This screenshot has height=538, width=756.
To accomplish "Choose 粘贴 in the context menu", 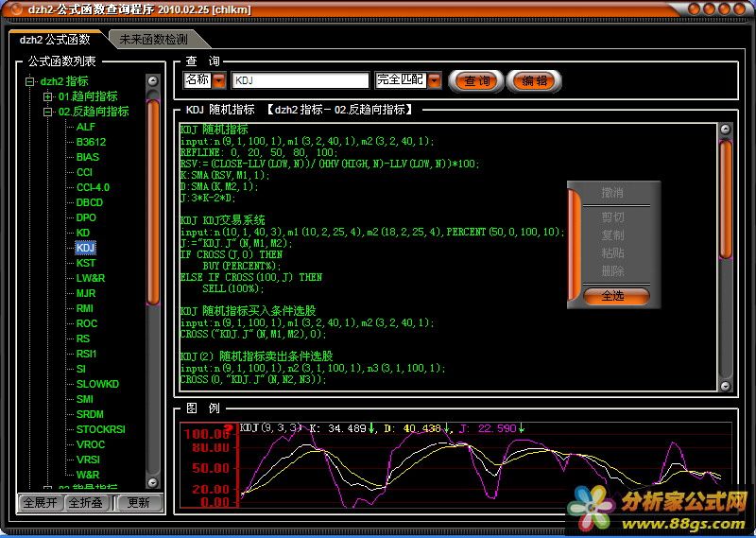I will tap(612, 253).
